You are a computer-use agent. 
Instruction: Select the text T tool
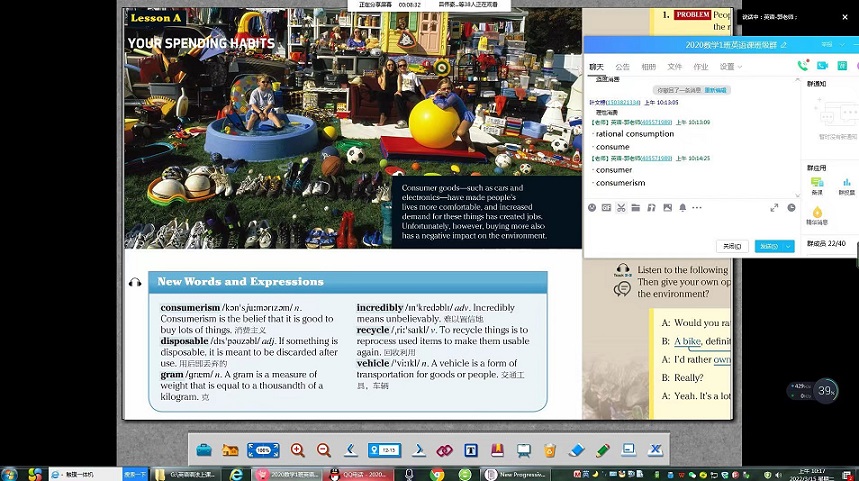(x=471, y=450)
